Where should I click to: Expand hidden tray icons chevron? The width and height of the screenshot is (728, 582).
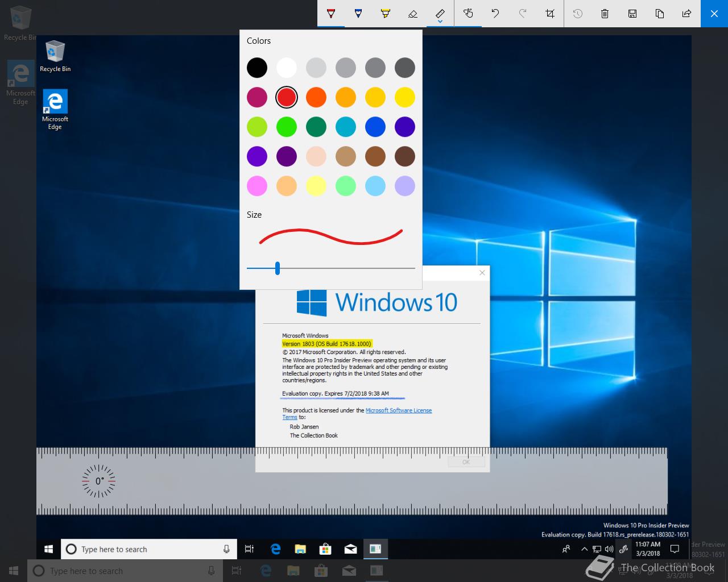point(584,549)
